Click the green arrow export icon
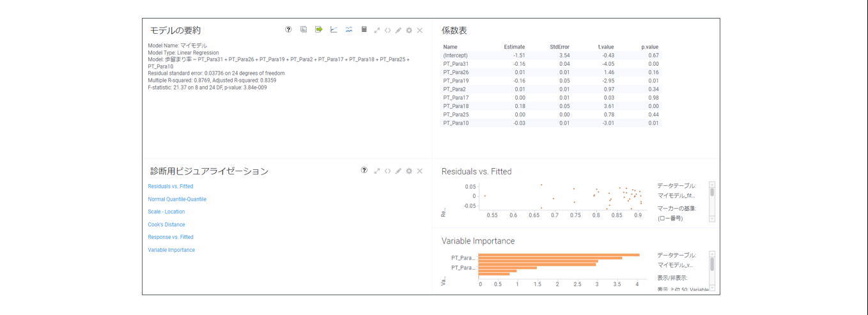868x315 pixels. tap(318, 29)
